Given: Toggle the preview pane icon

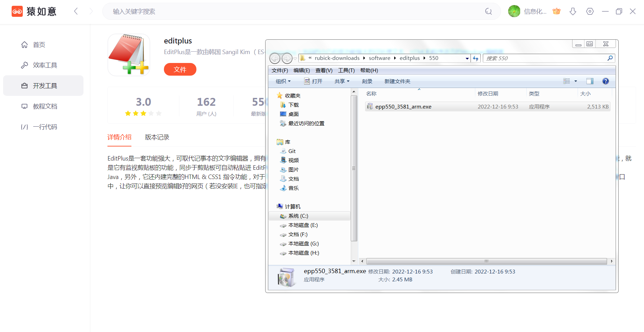Looking at the screenshot, I should (590, 81).
